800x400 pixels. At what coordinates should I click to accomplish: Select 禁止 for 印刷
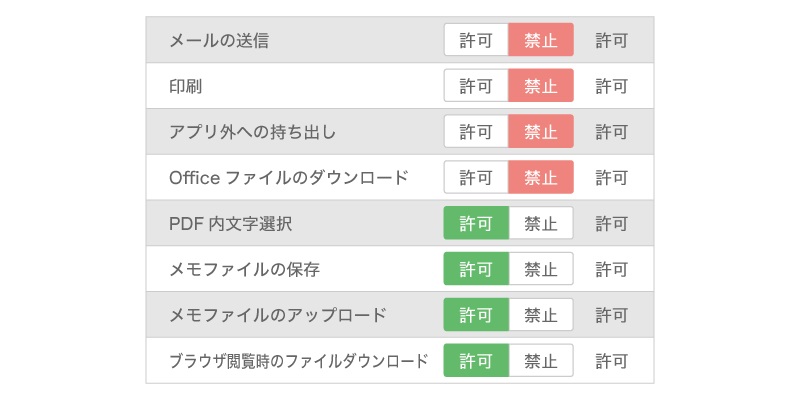[x=541, y=86]
